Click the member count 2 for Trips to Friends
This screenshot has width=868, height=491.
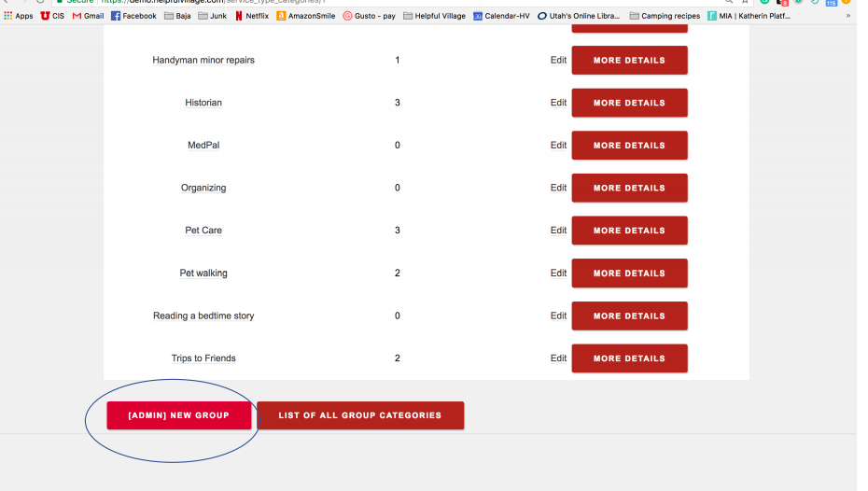pyautogui.click(x=397, y=358)
